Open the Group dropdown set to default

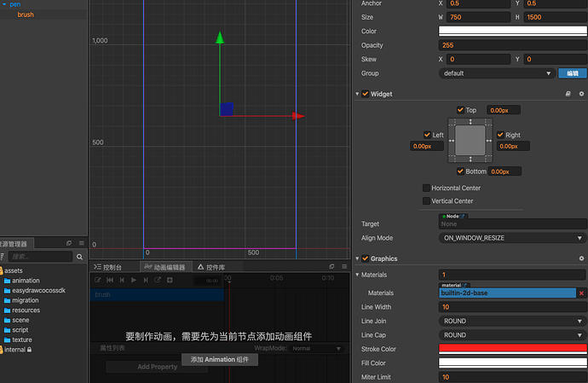pos(495,73)
